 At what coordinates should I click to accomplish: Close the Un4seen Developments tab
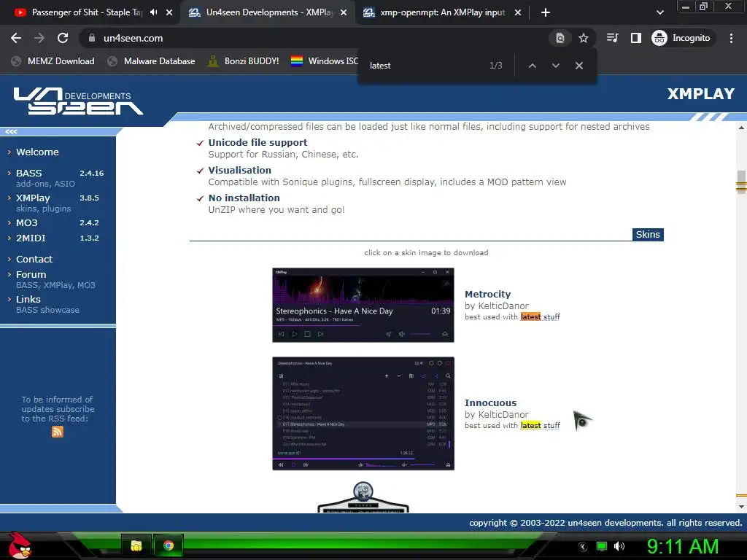[344, 12]
